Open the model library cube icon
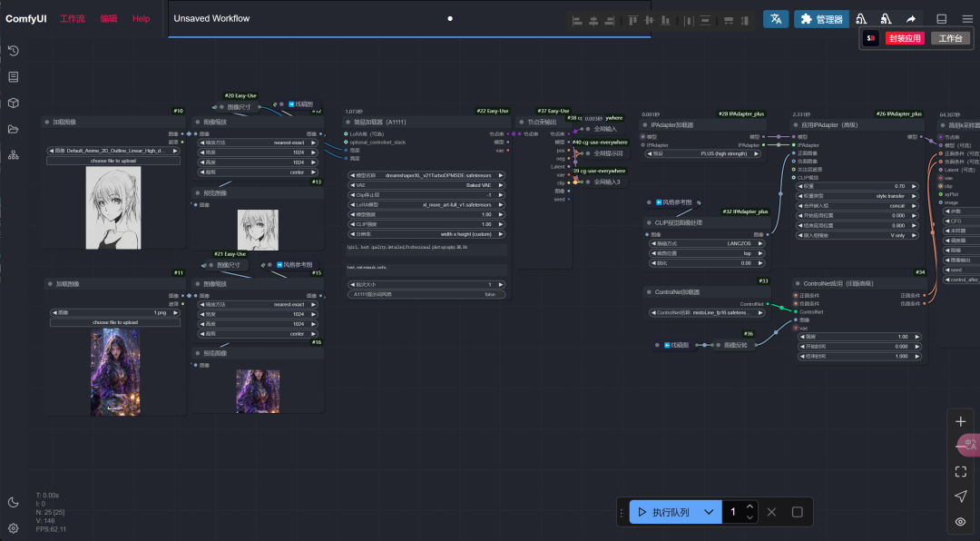The image size is (980, 541). tap(13, 103)
